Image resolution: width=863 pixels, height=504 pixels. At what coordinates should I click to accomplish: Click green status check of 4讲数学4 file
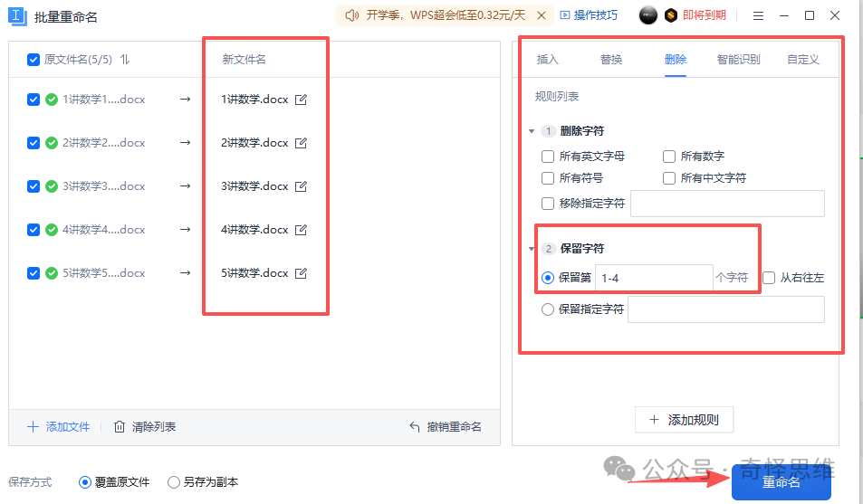pyautogui.click(x=52, y=230)
